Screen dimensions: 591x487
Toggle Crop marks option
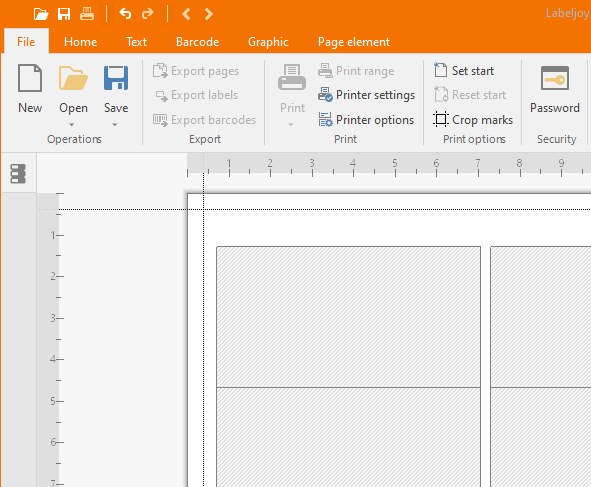pyautogui.click(x=473, y=119)
